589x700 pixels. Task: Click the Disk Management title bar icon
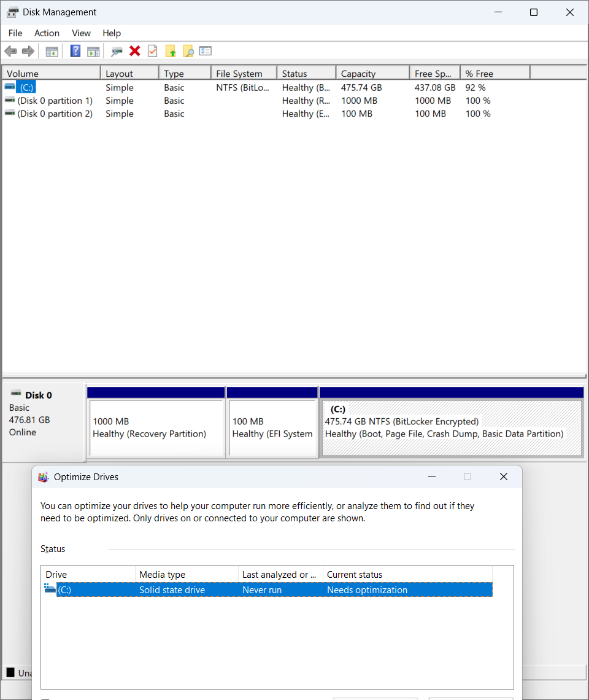pyautogui.click(x=12, y=12)
